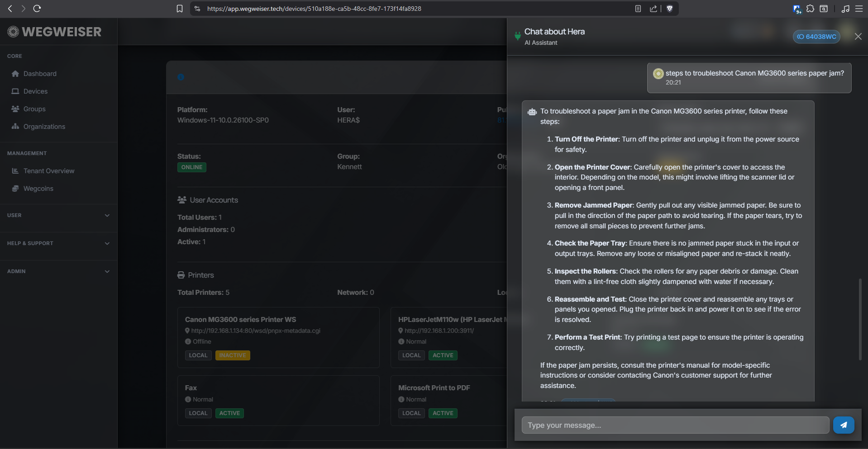This screenshot has width=868, height=449.
Task: Click the LOCAL badge on Canon printer
Action: 198,355
